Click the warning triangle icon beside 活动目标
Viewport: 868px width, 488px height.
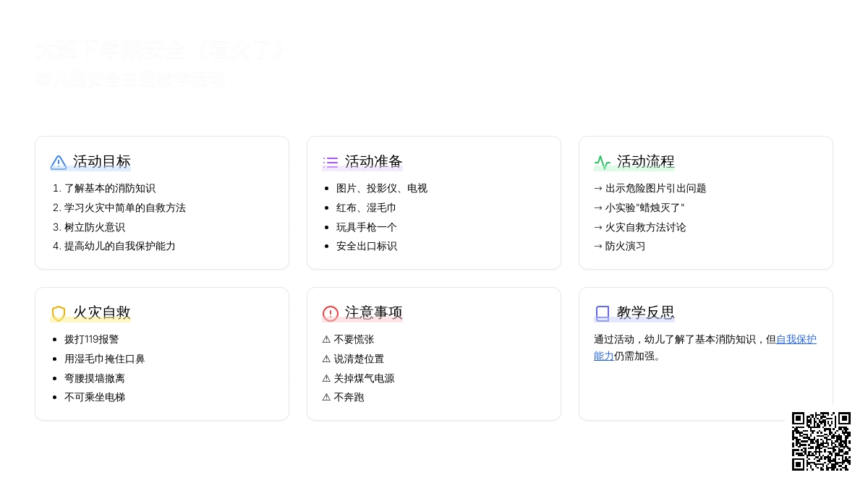pos(59,162)
